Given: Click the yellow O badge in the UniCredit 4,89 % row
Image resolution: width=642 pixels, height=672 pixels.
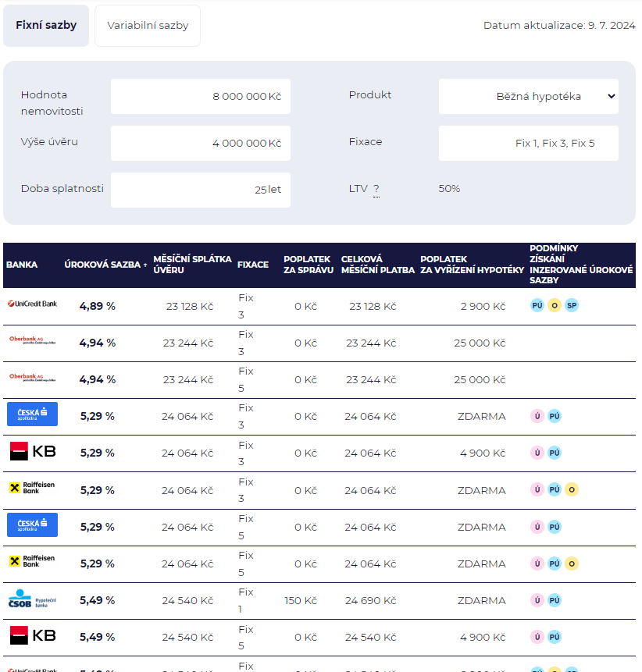Looking at the screenshot, I should (554, 306).
